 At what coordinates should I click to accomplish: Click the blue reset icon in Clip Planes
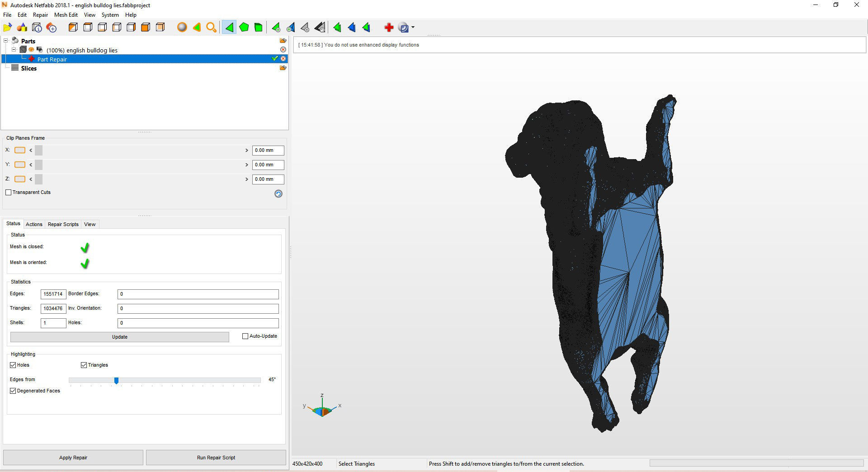(x=278, y=194)
